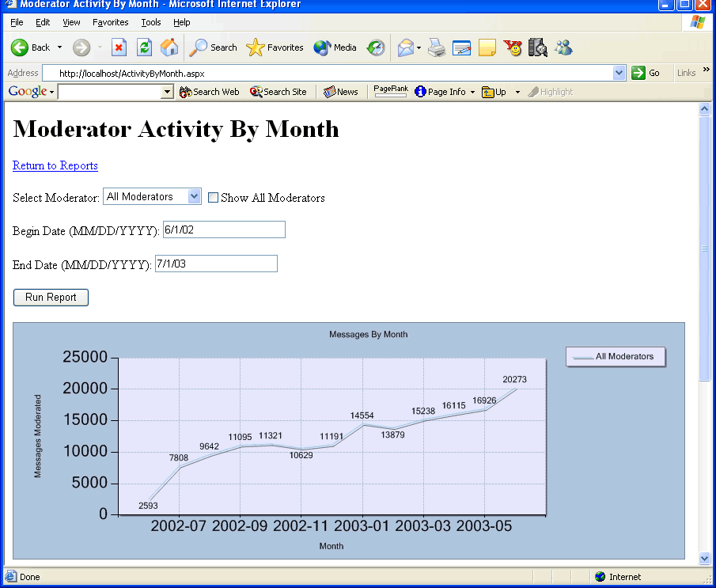Open the History clock icon
The height and width of the screenshot is (588, 716).
[x=376, y=47]
